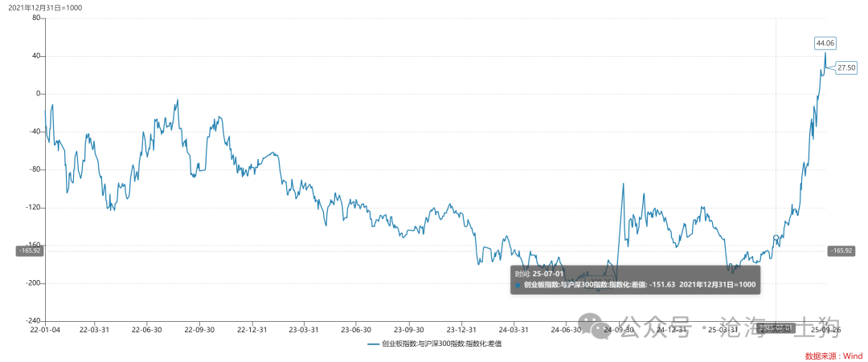Click the 2025-07-01 crosshair date label

tap(776, 327)
